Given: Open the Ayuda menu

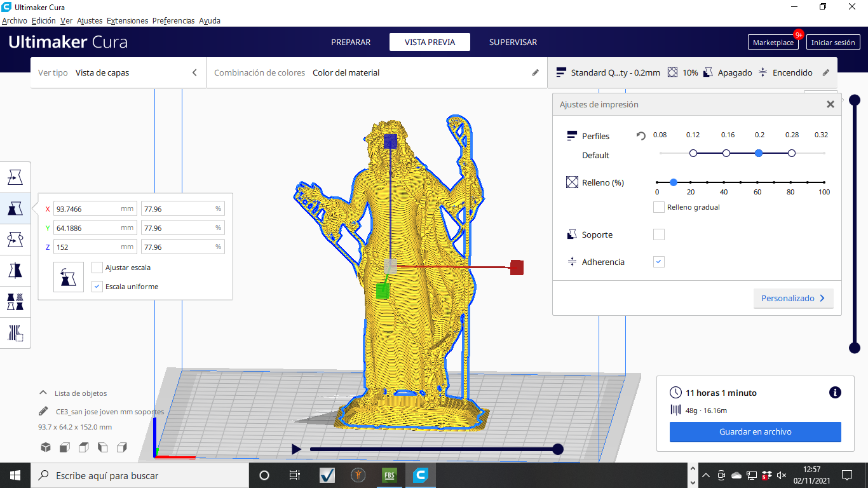Looking at the screenshot, I should point(210,20).
